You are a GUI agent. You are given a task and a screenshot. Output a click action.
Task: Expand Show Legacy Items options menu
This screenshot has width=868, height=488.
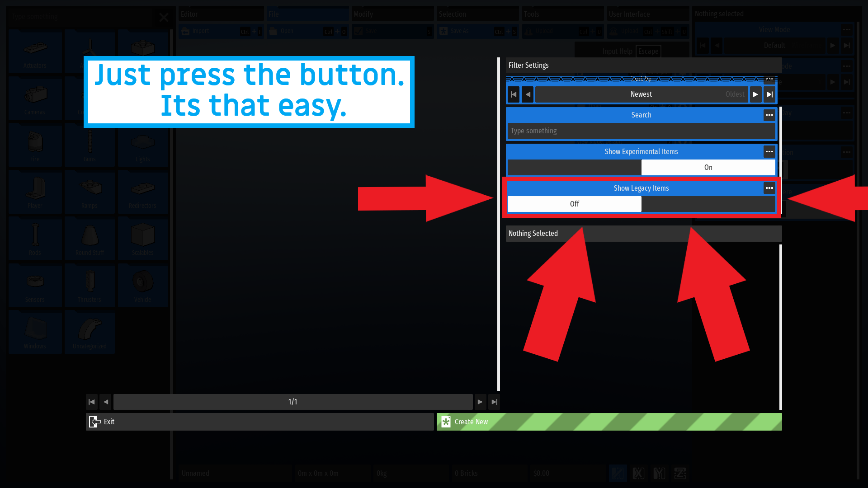[x=769, y=188]
